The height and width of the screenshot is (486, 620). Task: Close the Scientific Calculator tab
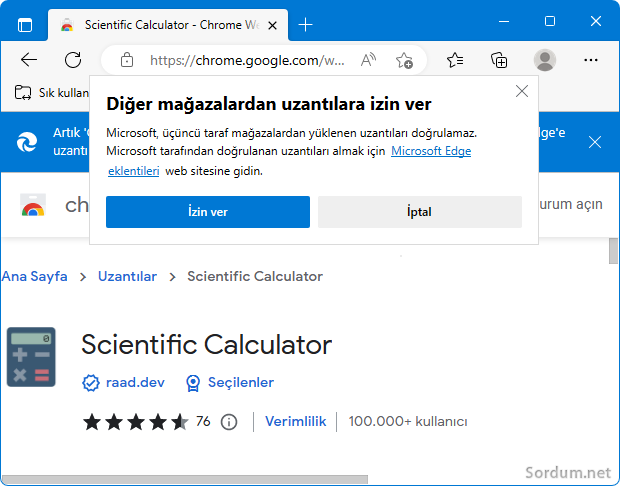[272, 26]
